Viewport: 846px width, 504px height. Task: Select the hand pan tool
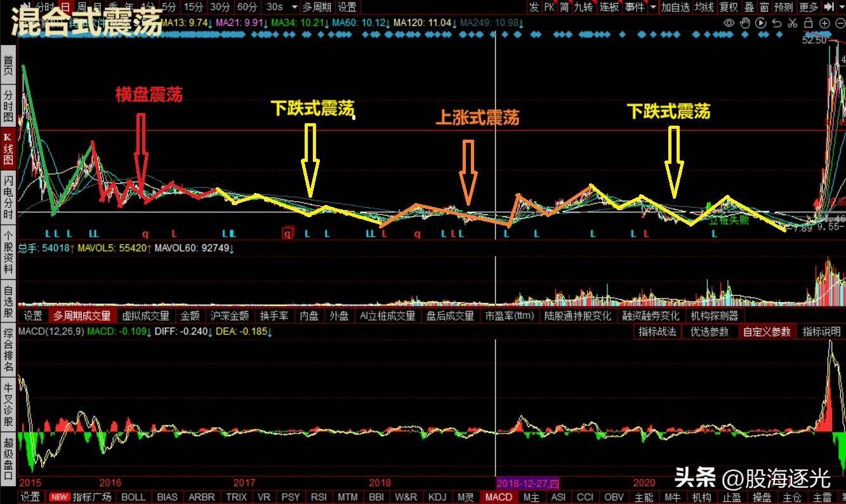(x=744, y=23)
